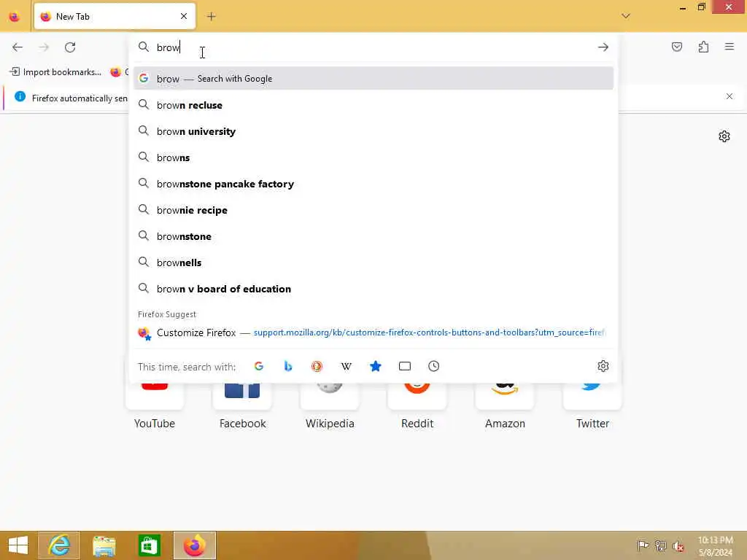Select 'brown recluse' suggestion

point(373,105)
